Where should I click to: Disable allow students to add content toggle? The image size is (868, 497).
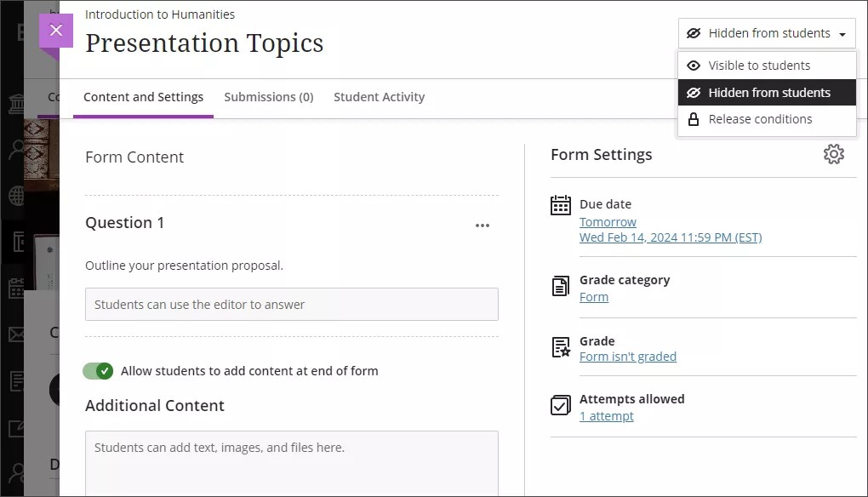tap(100, 371)
